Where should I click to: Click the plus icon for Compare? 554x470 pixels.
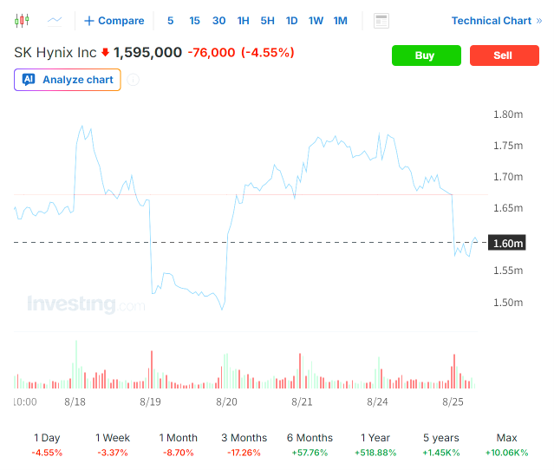point(89,20)
